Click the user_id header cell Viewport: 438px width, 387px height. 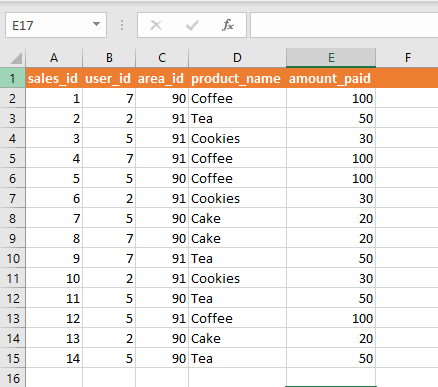pyautogui.click(x=109, y=78)
